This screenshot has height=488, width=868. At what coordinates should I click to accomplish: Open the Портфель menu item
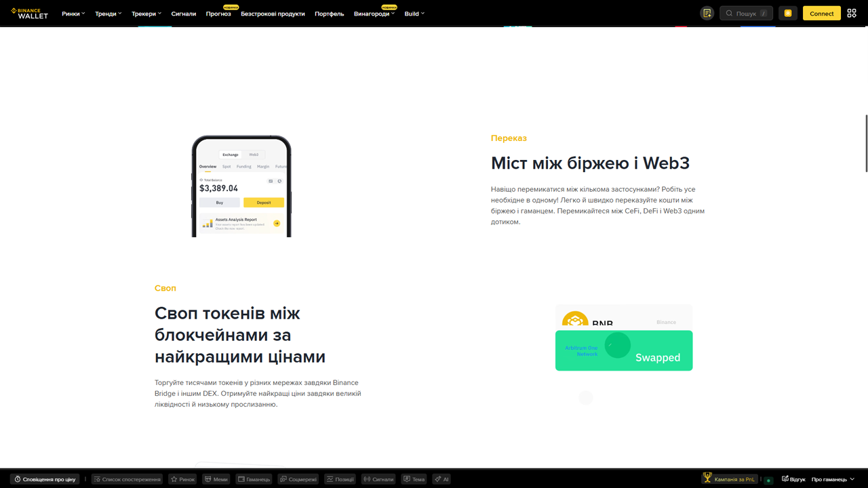coord(330,14)
